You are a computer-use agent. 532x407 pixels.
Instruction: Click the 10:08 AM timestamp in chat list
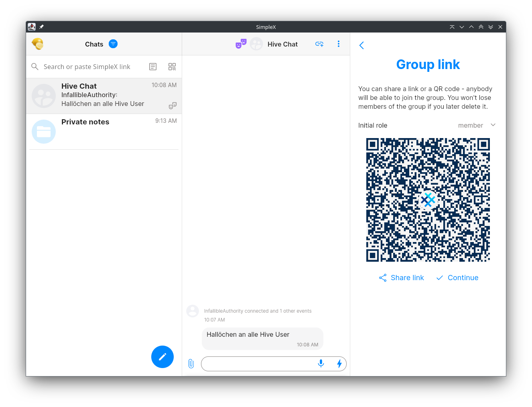coord(164,85)
